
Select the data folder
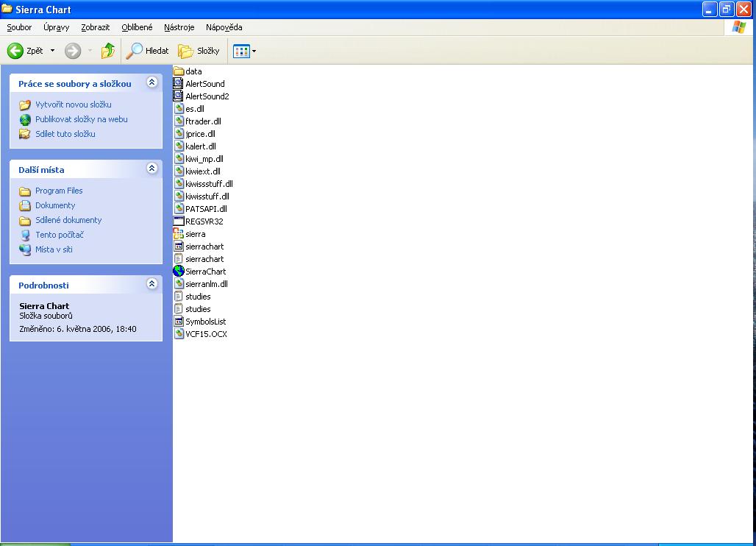pos(188,71)
